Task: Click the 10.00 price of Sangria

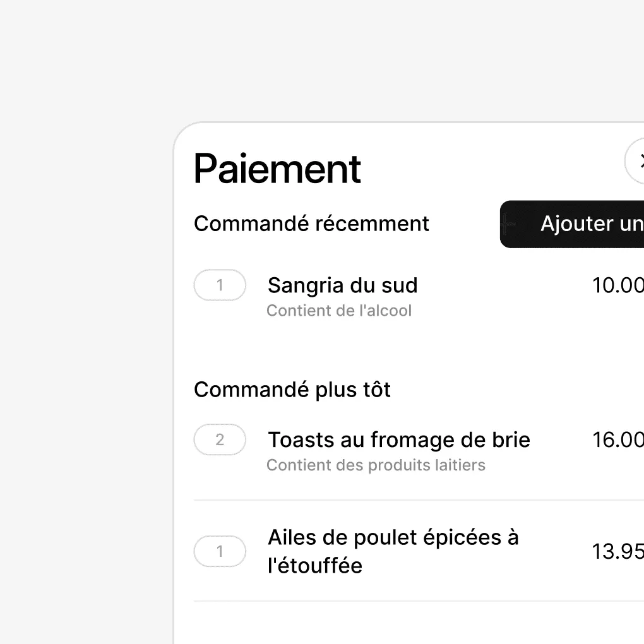Action: coord(617,285)
